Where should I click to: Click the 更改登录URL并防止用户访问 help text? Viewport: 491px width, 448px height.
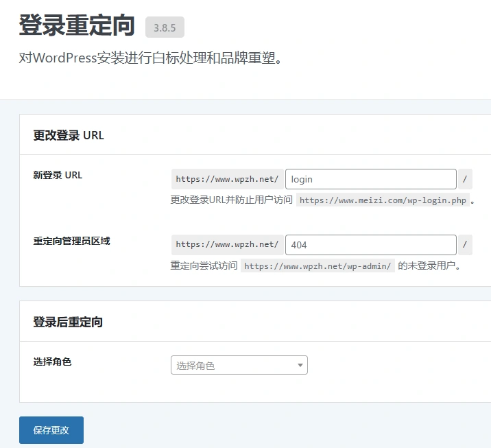click(231, 200)
